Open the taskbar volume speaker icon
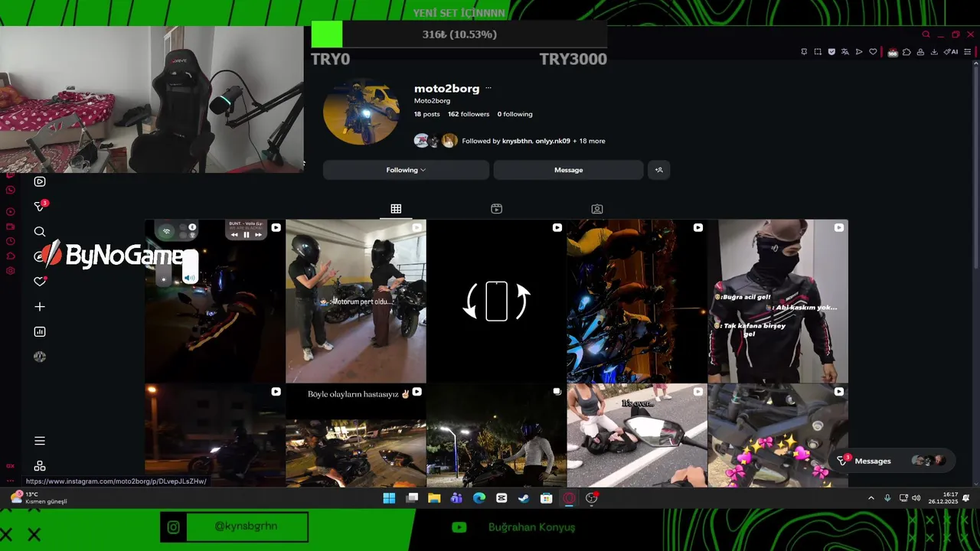 tap(916, 498)
